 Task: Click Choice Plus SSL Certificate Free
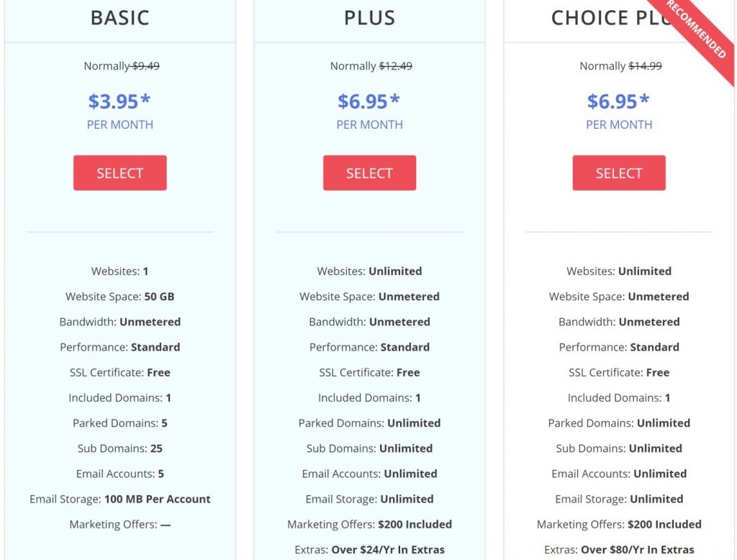tap(619, 372)
